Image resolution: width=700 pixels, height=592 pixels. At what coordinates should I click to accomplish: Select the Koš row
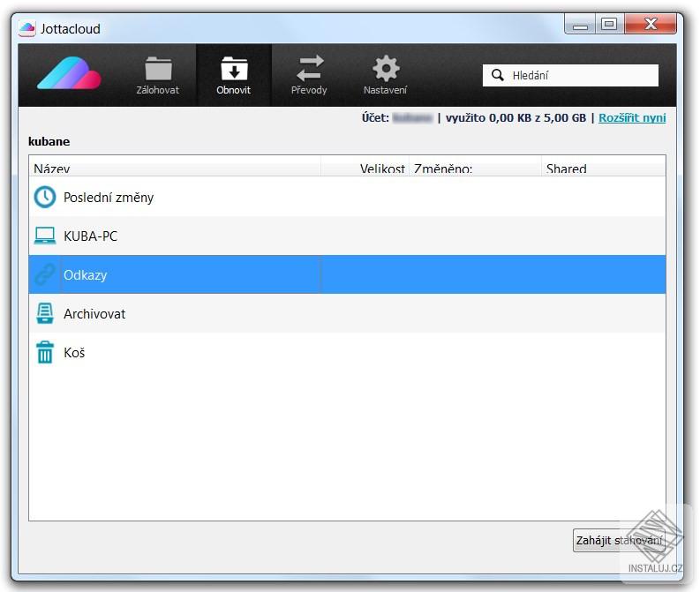[347, 352]
